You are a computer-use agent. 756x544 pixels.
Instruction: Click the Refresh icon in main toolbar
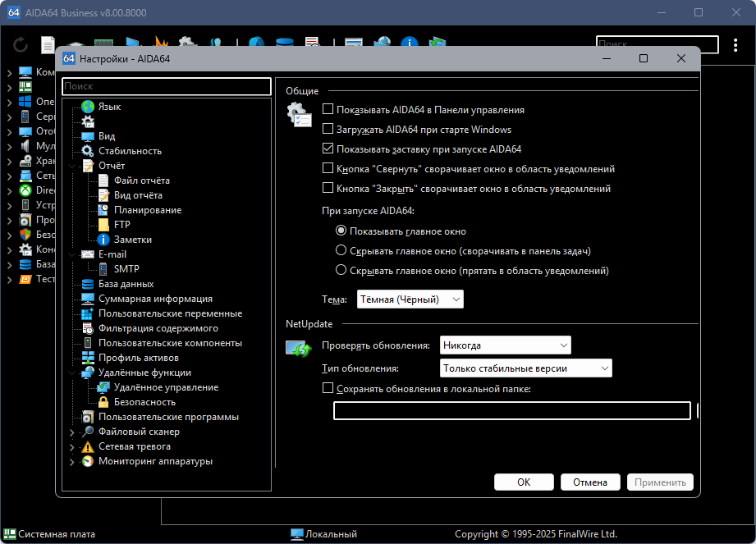coord(21,45)
